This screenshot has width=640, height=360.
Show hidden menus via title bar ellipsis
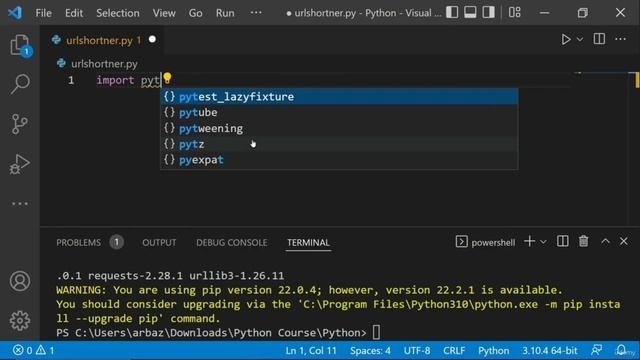(x=256, y=13)
